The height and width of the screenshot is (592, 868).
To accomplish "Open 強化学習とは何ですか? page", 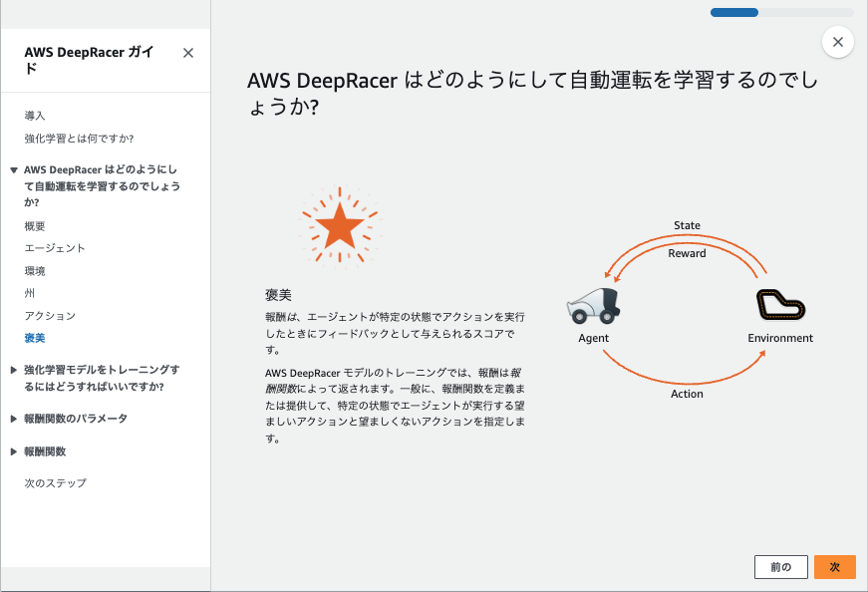I will point(81,139).
